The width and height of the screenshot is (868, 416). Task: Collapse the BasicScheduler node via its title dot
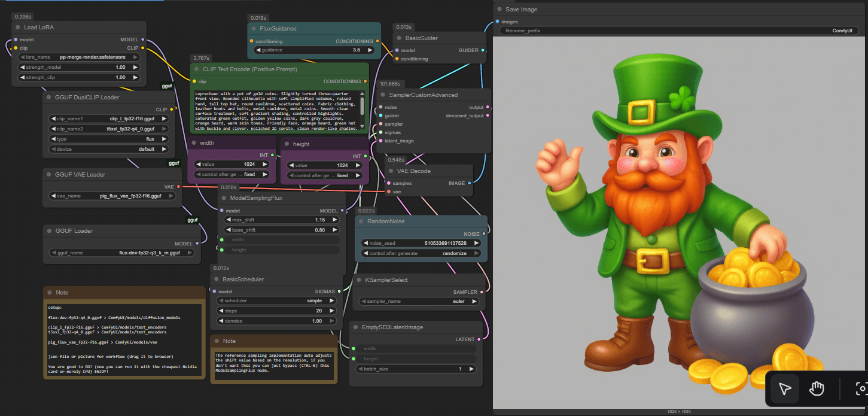pyautogui.click(x=217, y=280)
